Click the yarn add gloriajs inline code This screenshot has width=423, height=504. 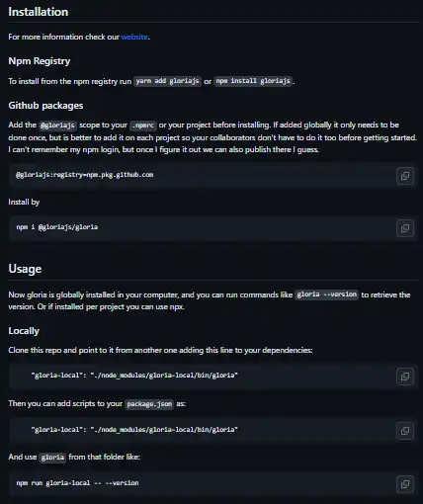pos(167,81)
